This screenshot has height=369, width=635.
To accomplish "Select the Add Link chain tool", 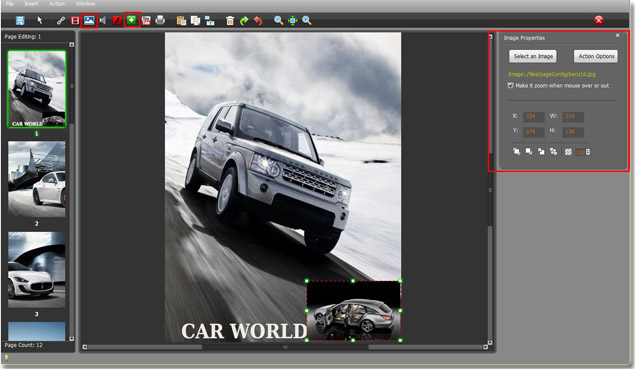I will pyautogui.click(x=61, y=20).
